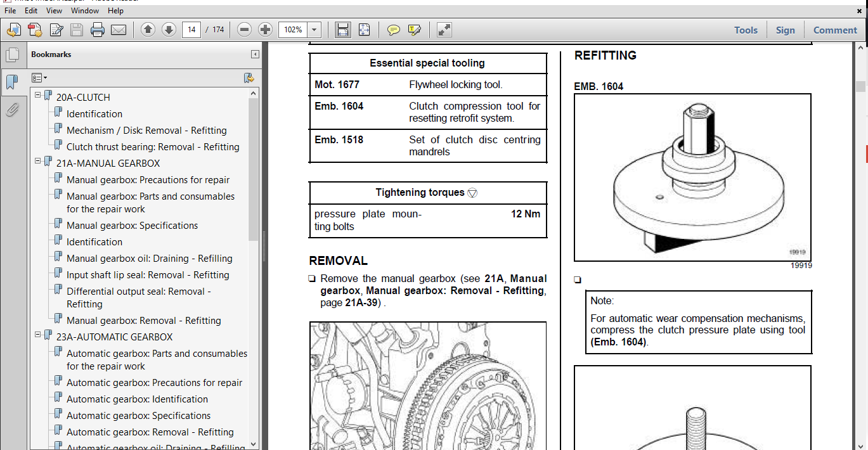Open the Window menu
The image size is (868, 450).
84,11
